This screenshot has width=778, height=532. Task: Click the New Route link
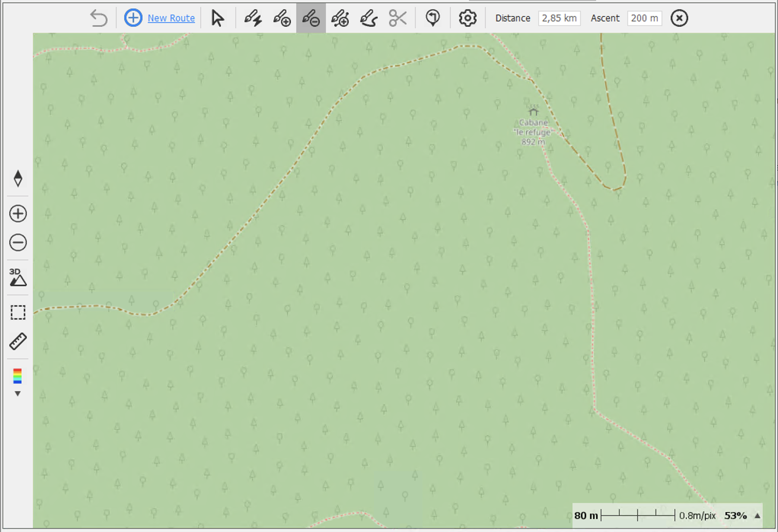click(x=171, y=18)
